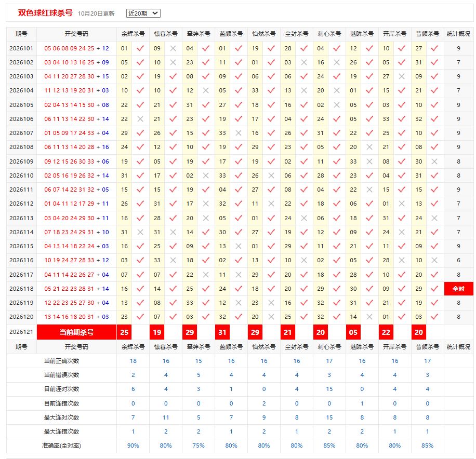Screen dimensions: 476x459
Task: Click the red 全对 badge in row 2026118
Action: (459, 289)
